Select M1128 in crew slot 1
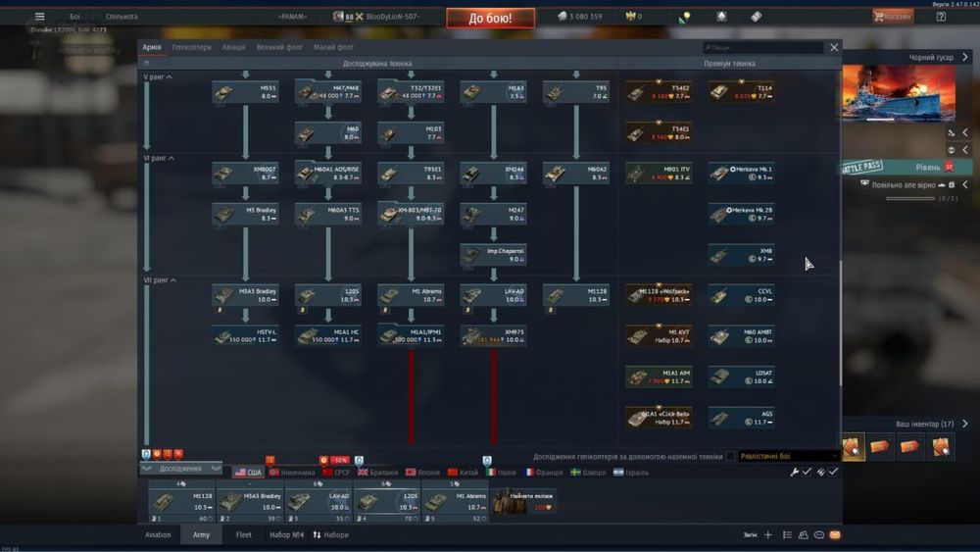 (x=181, y=501)
